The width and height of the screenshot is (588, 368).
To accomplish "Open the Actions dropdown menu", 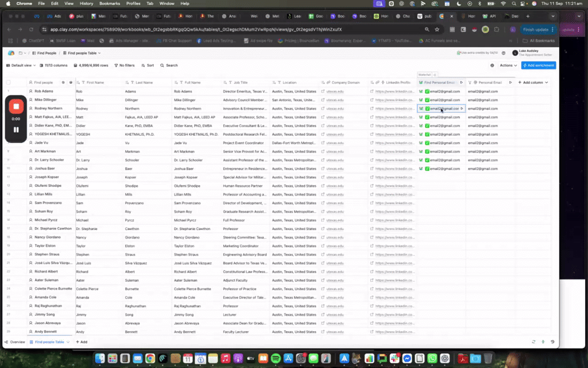I will [x=508, y=66].
